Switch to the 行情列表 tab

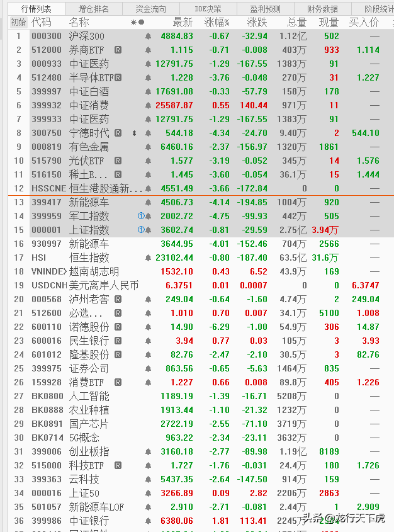(x=37, y=9)
